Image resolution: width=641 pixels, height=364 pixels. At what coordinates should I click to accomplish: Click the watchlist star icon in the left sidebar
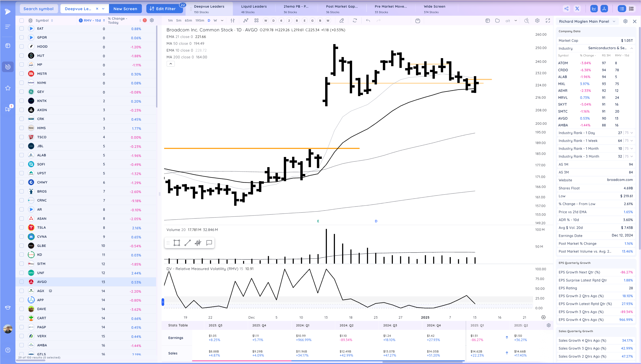click(8, 88)
